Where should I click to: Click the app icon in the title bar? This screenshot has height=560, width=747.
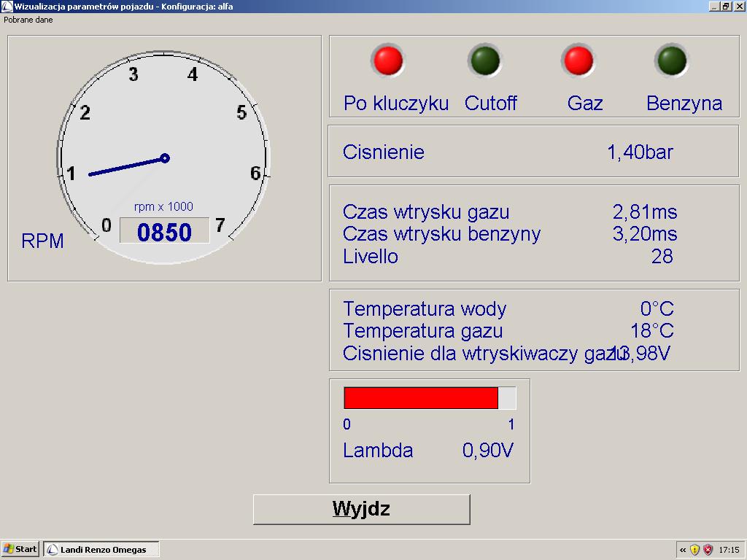click(7, 6)
